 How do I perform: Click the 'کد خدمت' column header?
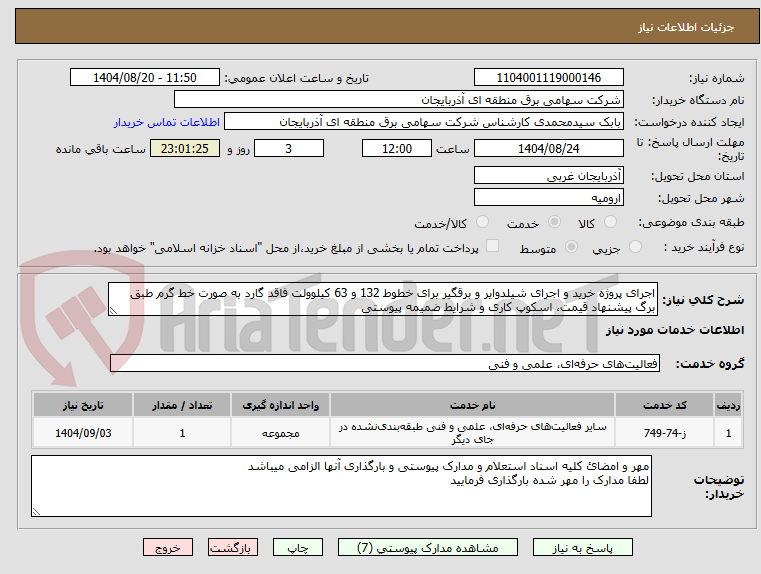coord(664,405)
